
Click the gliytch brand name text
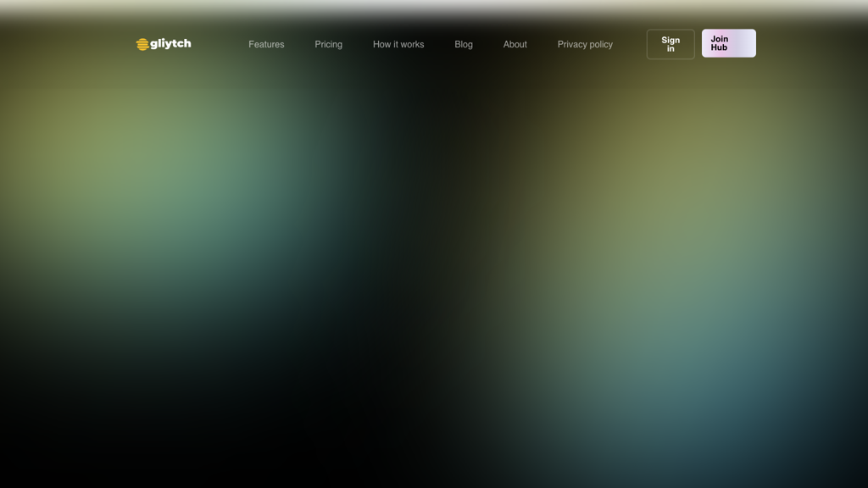point(170,43)
